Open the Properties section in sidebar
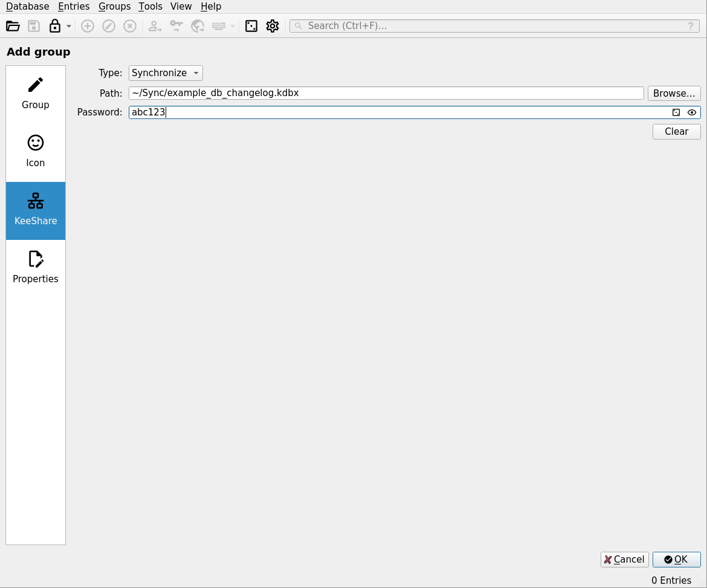707x588 pixels. pos(36,267)
